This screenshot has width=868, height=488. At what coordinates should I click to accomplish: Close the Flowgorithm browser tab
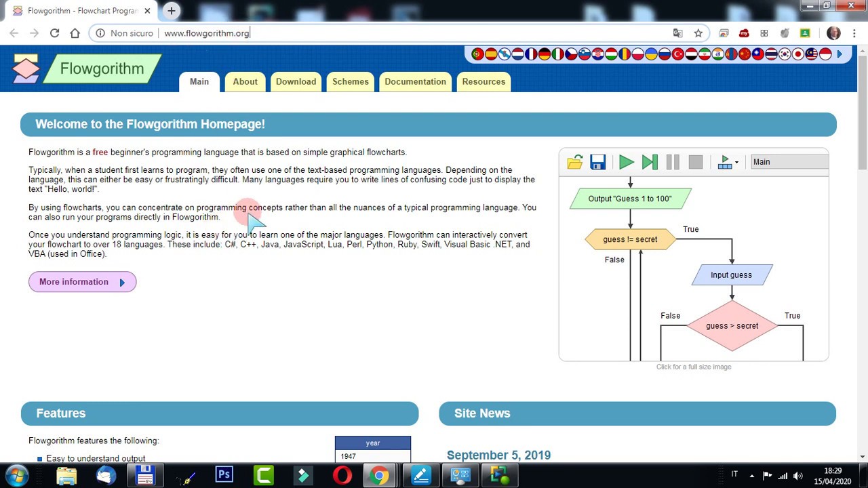[x=147, y=11]
